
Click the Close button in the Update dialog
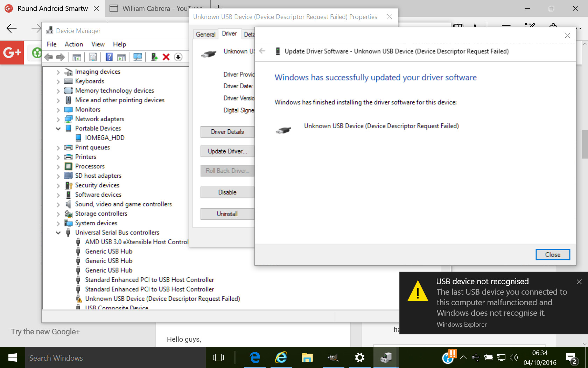click(x=552, y=254)
